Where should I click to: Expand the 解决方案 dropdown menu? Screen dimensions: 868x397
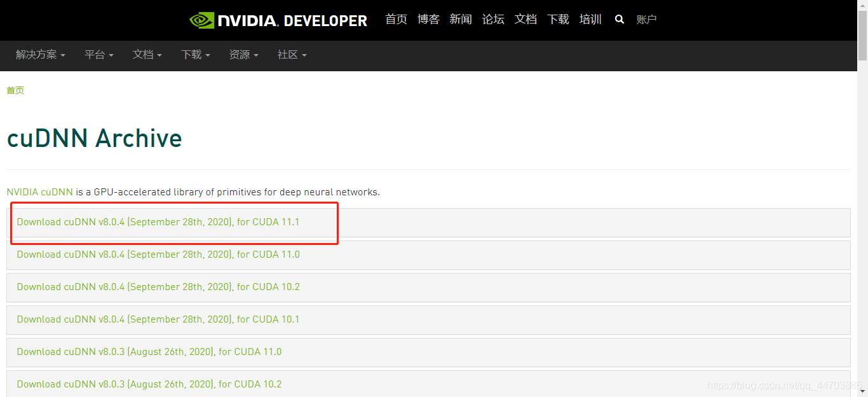[x=41, y=55]
